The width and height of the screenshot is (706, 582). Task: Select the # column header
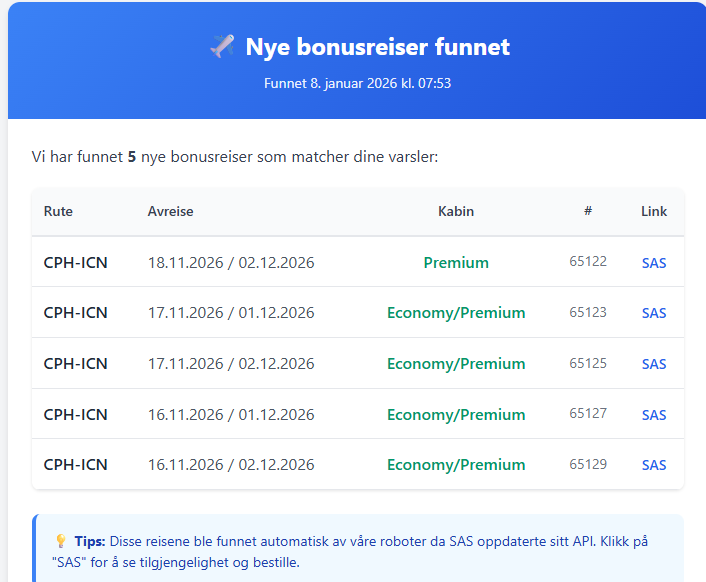coord(588,211)
